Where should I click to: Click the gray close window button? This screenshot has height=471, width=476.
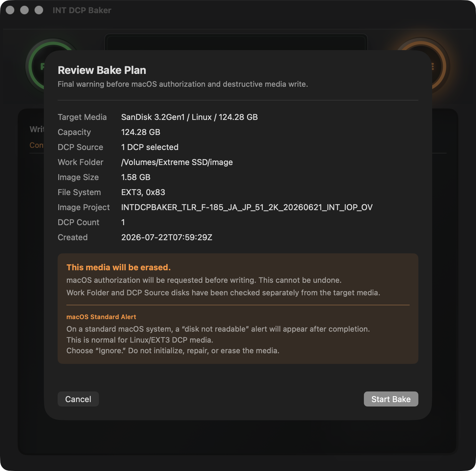click(x=10, y=10)
